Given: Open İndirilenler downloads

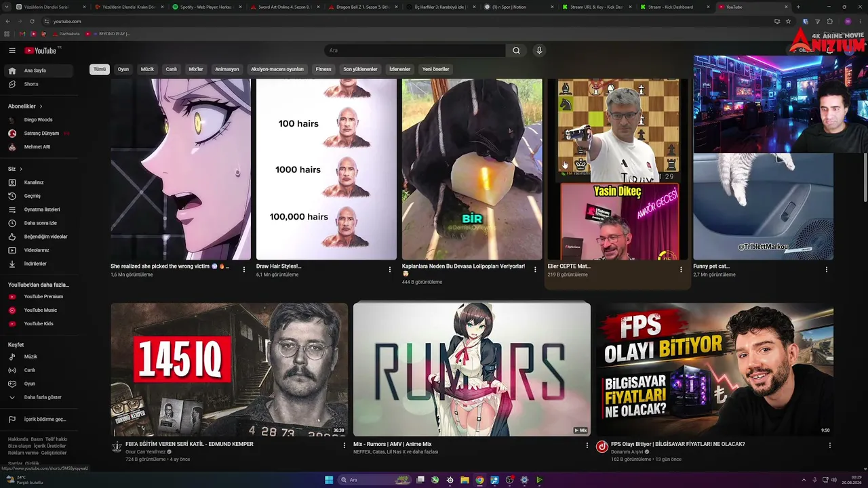Looking at the screenshot, I should tap(38, 264).
